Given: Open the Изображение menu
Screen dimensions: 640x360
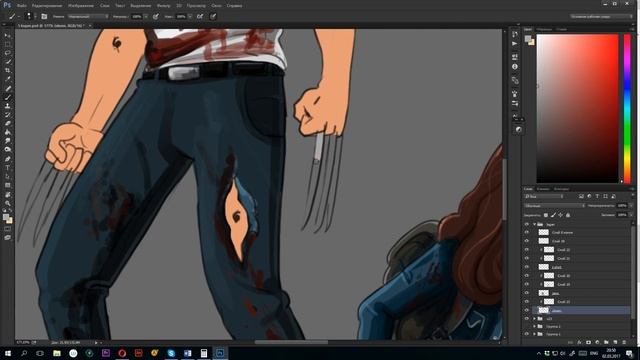Looking at the screenshot, I should (x=81, y=6).
